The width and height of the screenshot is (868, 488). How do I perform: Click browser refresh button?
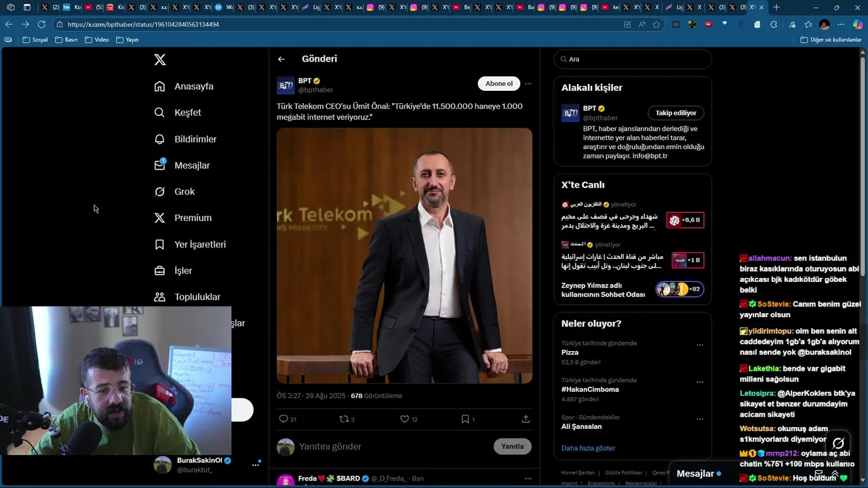pyautogui.click(x=41, y=24)
